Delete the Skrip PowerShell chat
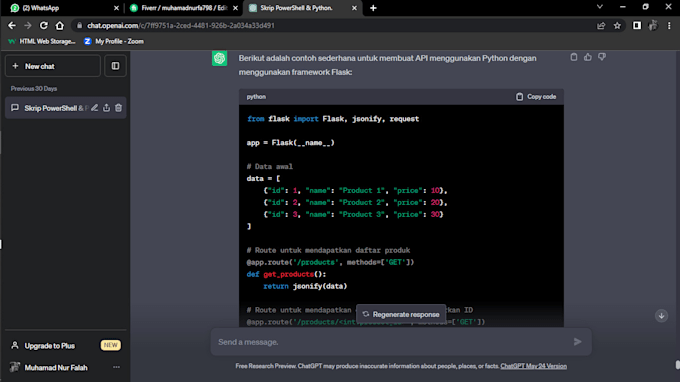 (118, 108)
